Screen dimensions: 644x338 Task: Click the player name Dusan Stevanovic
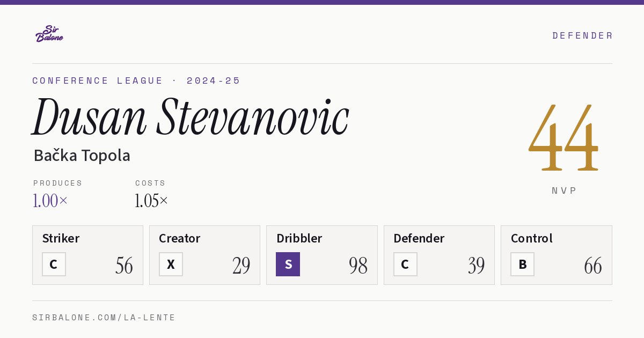point(191,117)
